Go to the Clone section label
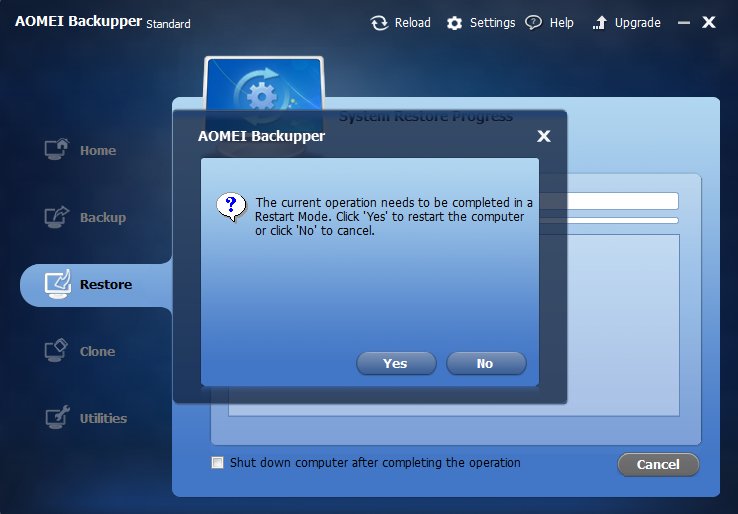 point(97,351)
